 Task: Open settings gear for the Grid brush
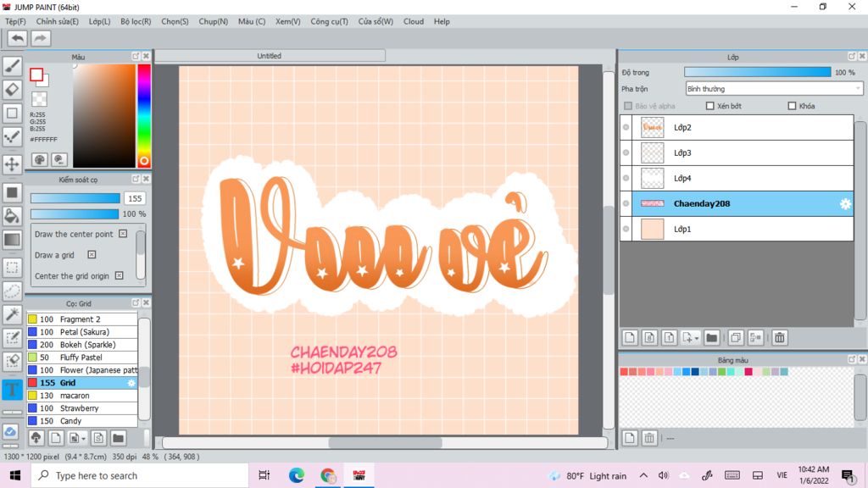click(x=131, y=383)
